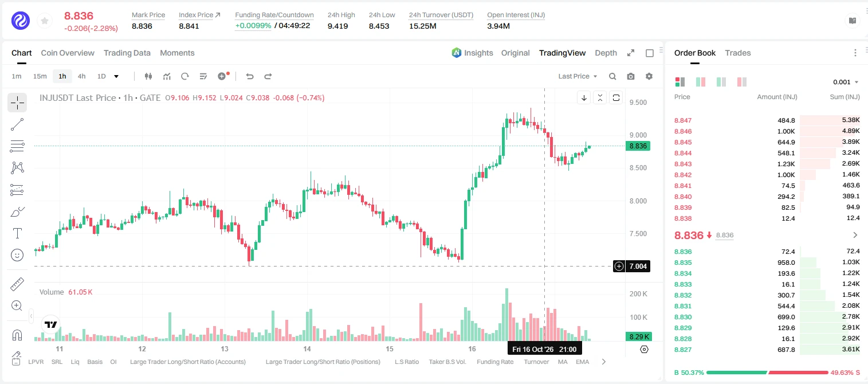Select the 4h timeframe button

pyautogui.click(x=81, y=76)
